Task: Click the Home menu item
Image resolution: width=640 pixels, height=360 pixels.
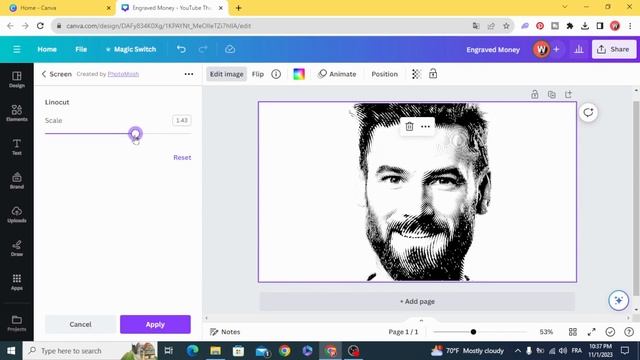Action: 47,49
